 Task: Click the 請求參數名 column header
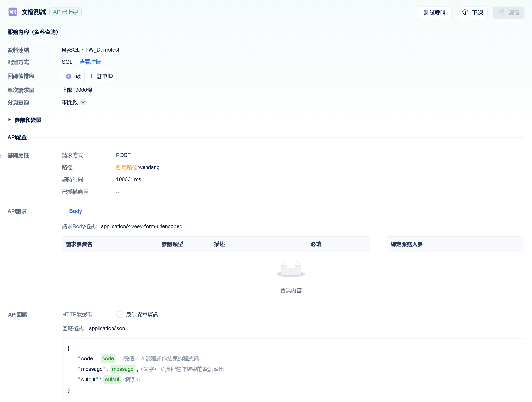pyautogui.click(x=79, y=244)
